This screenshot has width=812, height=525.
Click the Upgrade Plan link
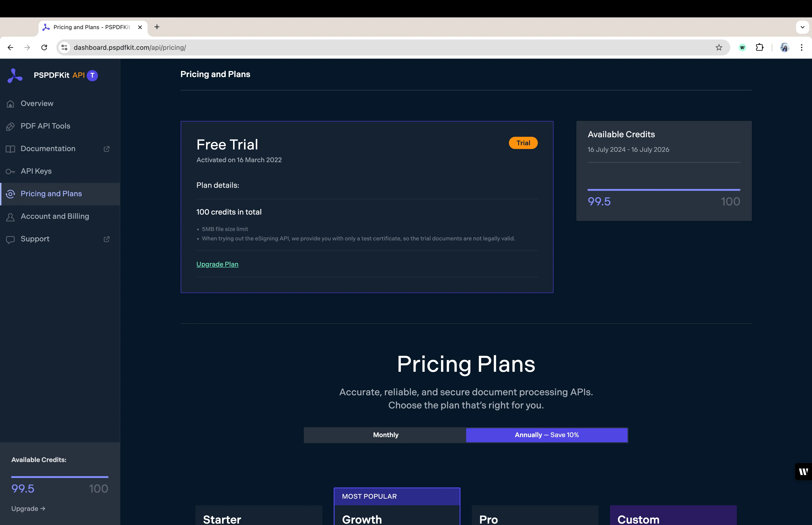tap(217, 264)
